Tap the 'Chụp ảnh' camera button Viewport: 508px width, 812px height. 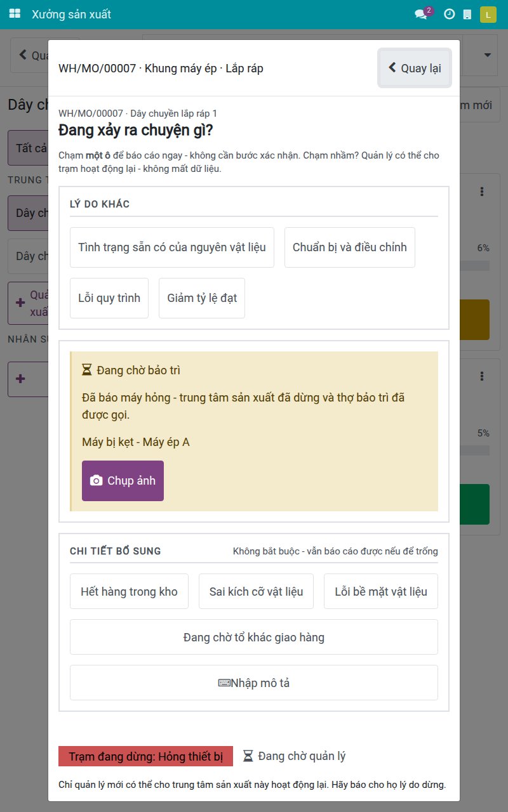pos(123,481)
